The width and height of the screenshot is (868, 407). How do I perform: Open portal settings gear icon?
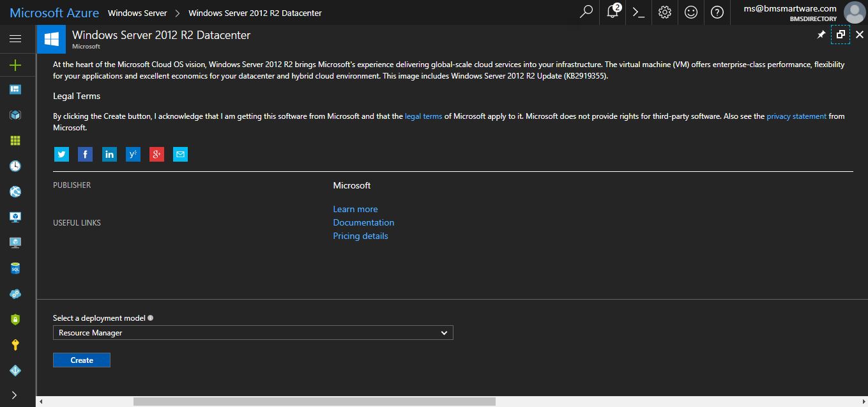665,12
